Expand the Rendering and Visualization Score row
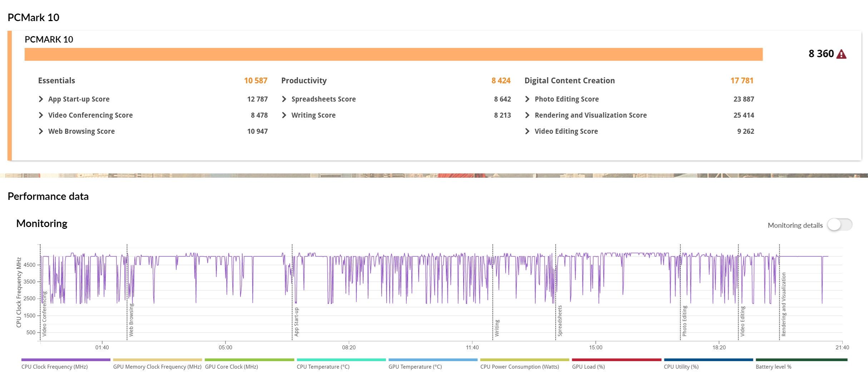The width and height of the screenshot is (868, 374). (527, 115)
